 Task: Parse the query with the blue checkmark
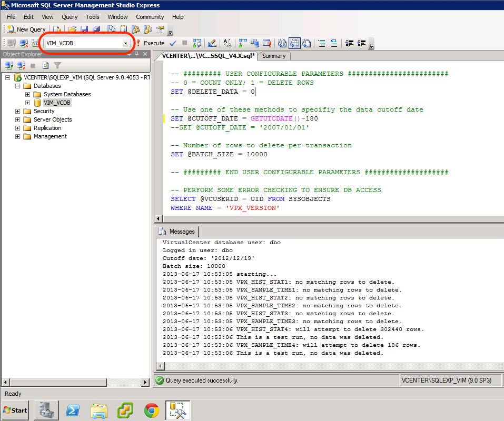173,43
